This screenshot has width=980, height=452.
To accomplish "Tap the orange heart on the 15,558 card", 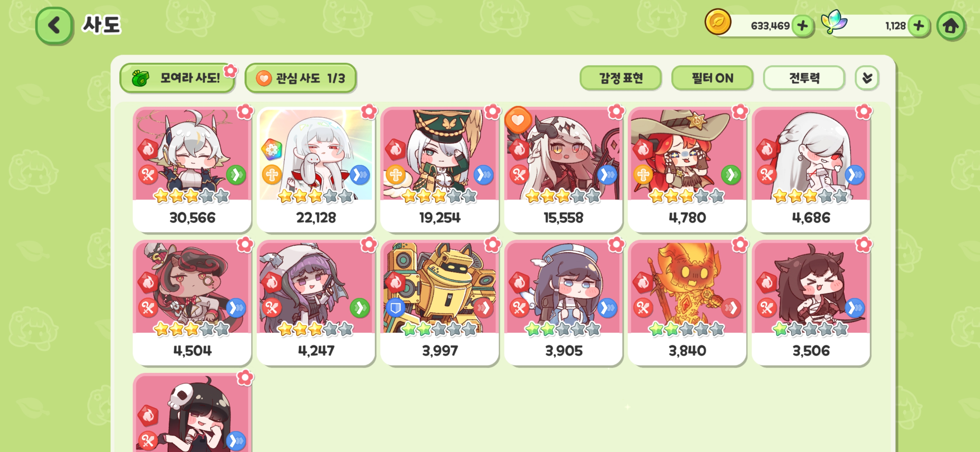I will coord(517,120).
